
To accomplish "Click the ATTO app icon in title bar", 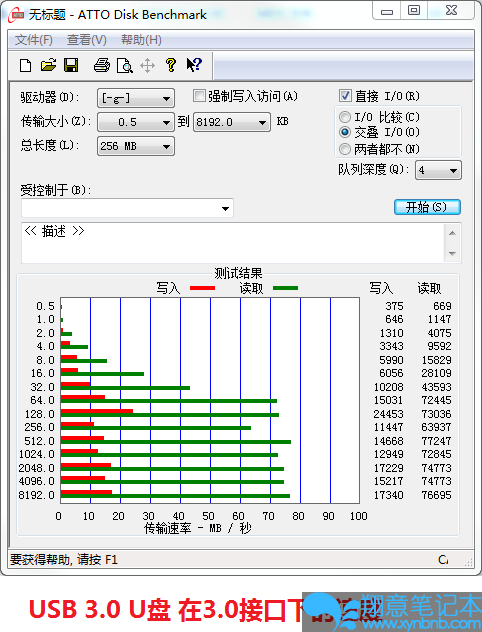I will pos(16,15).
